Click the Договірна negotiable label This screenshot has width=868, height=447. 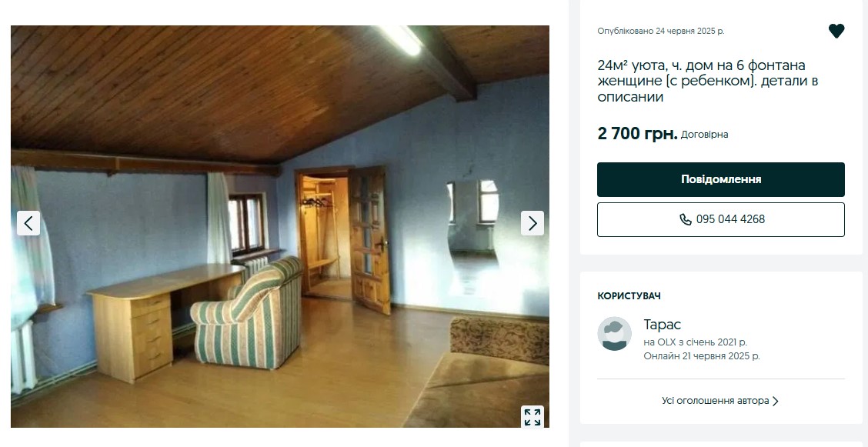point(704,135)
